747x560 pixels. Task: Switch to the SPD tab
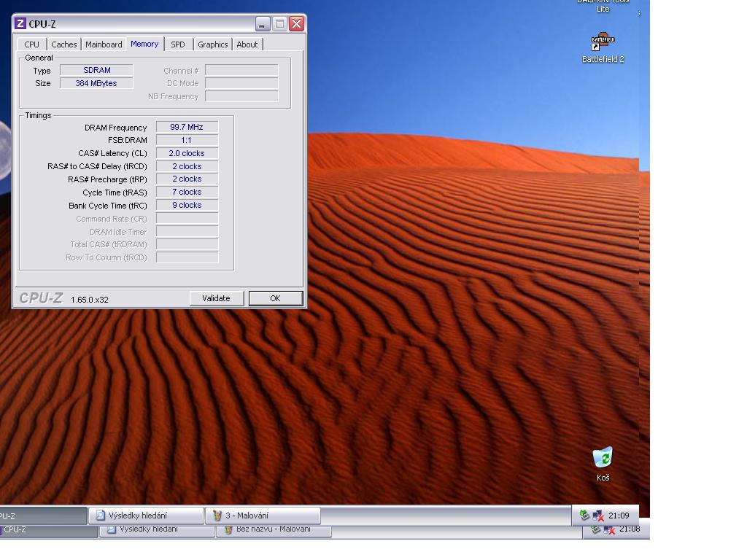pos(178,44)
